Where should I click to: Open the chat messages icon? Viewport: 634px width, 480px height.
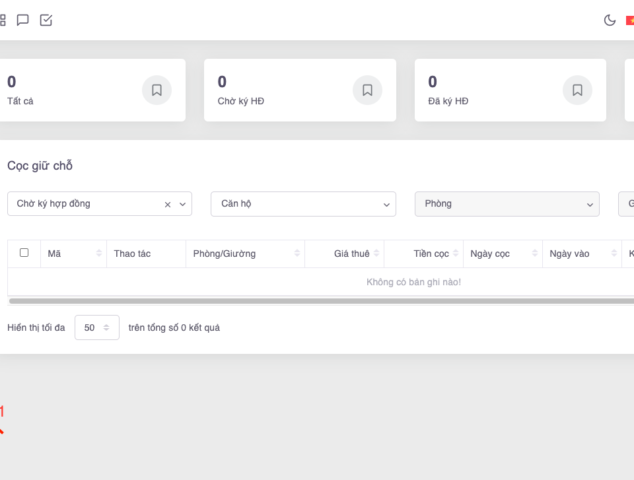point(23,20)
